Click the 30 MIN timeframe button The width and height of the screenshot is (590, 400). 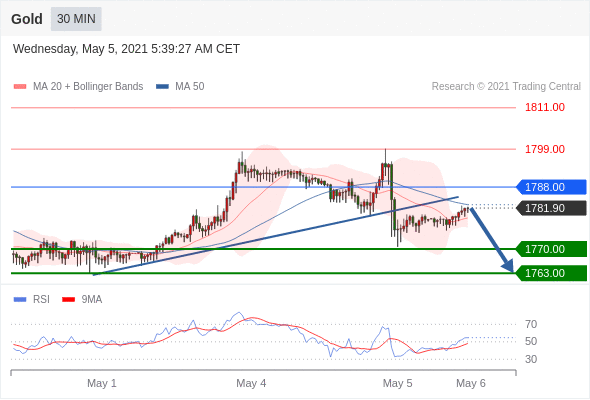76,19
